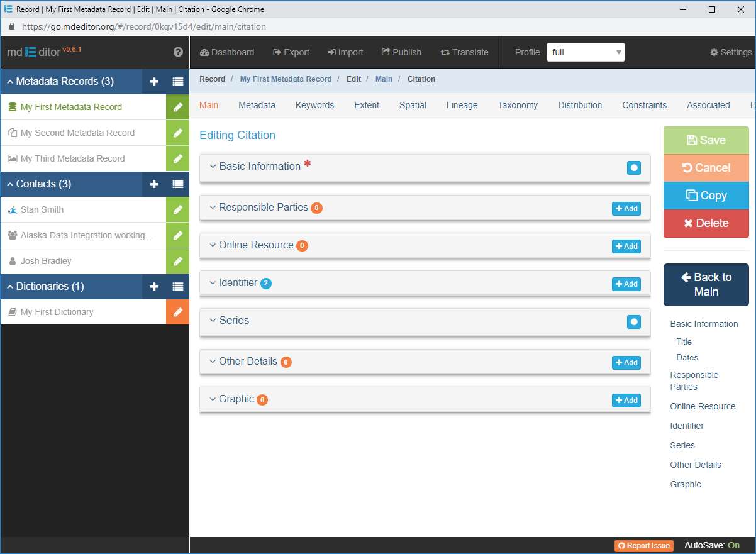Click the blue Copy button
Image resolution: width=756 pixels, height=554 pixels.
(706, 196)
